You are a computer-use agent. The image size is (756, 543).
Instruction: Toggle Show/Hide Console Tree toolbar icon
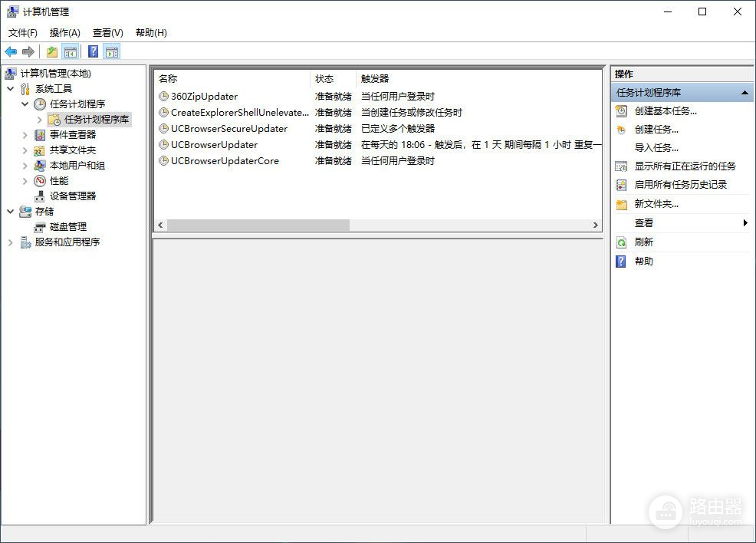click(x=71, y=52)
